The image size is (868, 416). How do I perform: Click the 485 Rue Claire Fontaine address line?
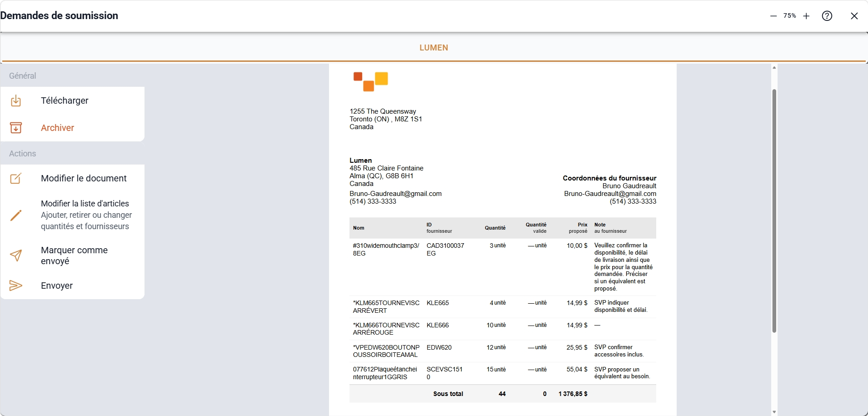click(386, 168)
